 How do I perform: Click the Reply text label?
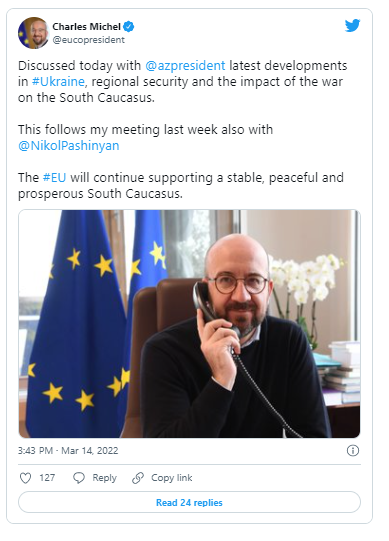(x=104, y=478)
